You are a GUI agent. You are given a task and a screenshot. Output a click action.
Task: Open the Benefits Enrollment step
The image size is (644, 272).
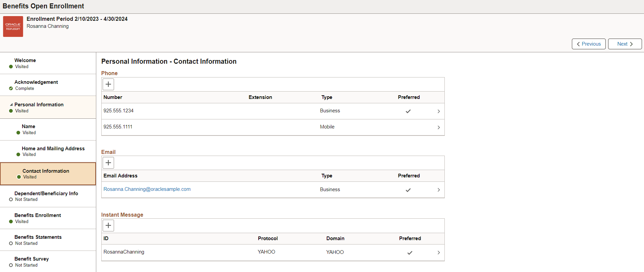38,215
